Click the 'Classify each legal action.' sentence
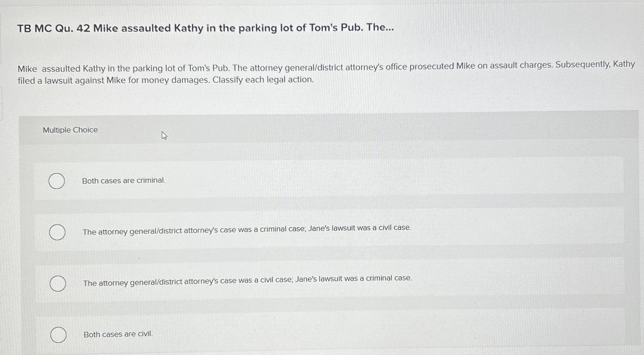644x355 pixels. point(263,80)
